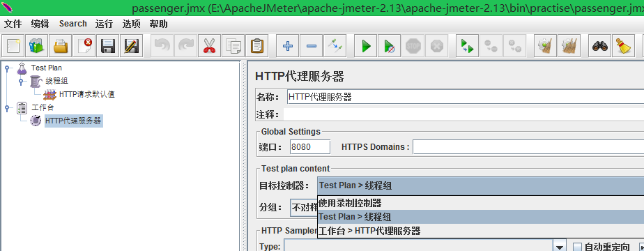Screen dimensions: 644x251
Task: Open the 编辑 menu
Action: click(40, 24)
